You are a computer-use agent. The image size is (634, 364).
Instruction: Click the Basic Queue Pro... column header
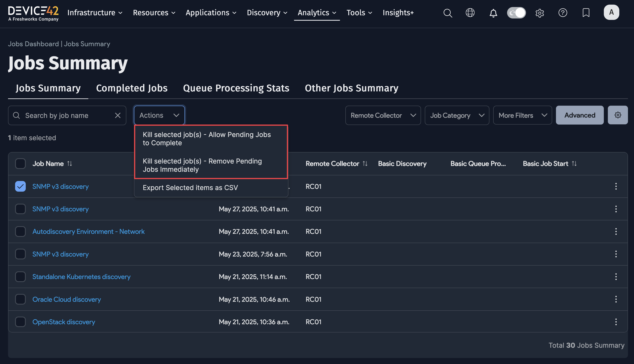[x=478, y=164]
